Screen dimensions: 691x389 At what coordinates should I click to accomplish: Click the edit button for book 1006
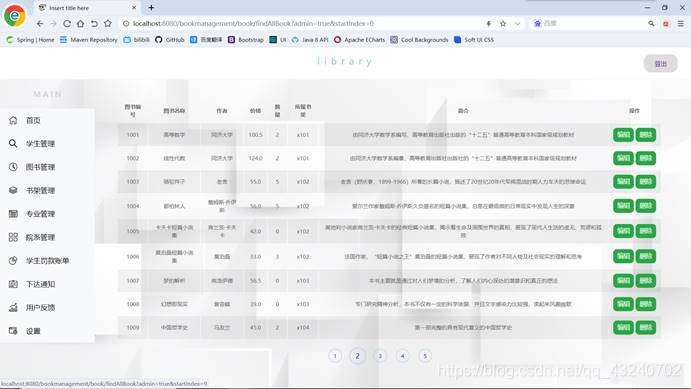pos(623,256)
